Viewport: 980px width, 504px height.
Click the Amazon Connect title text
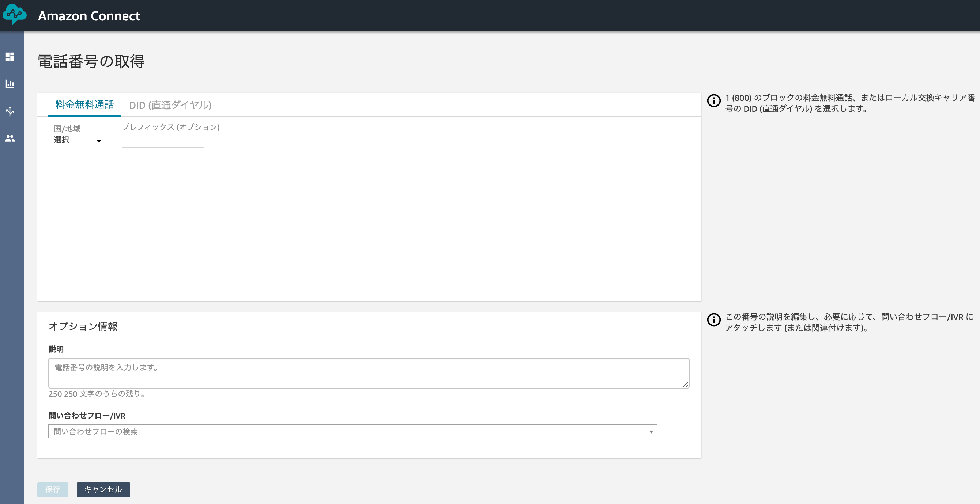point(89,16)
